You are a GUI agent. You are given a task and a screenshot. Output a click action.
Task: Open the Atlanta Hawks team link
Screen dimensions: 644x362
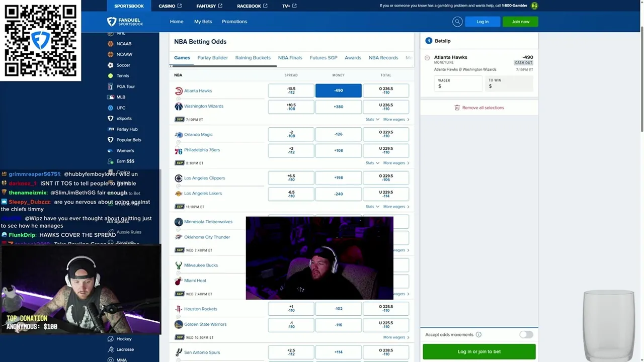pos(198,91)
